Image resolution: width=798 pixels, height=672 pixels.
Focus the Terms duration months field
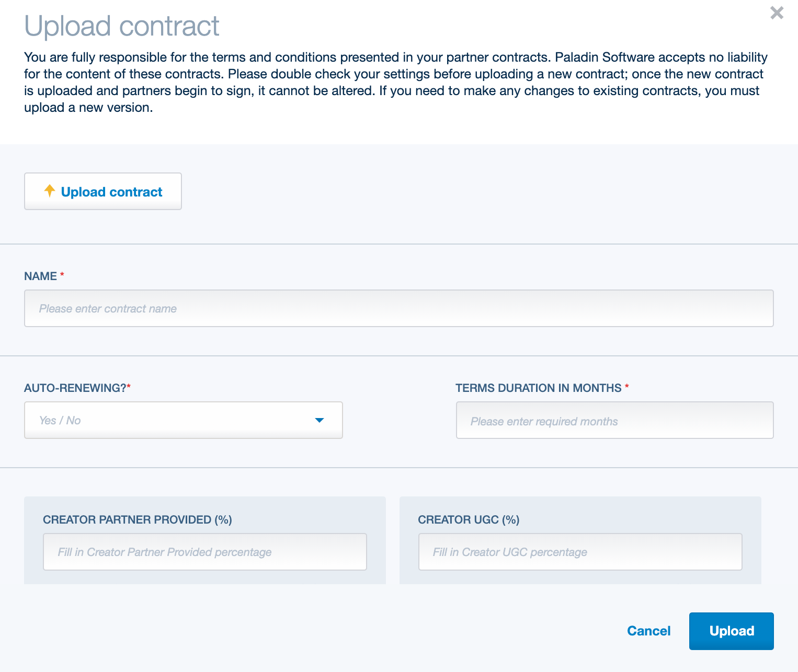coord(615,420)
